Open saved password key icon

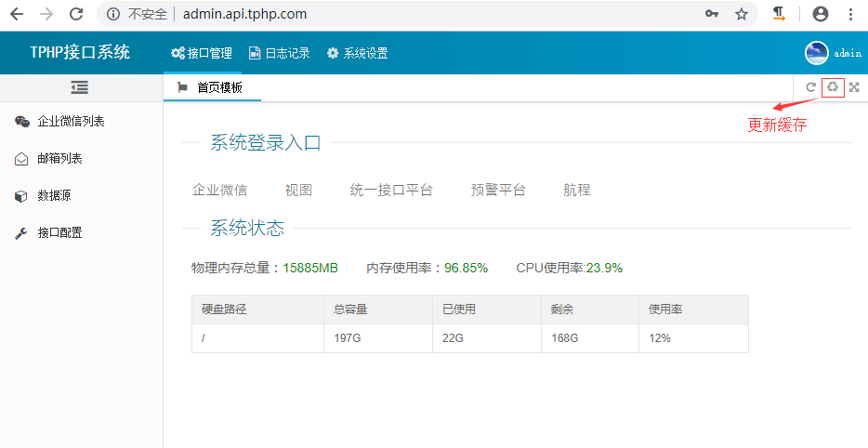(x=712, y=14)
